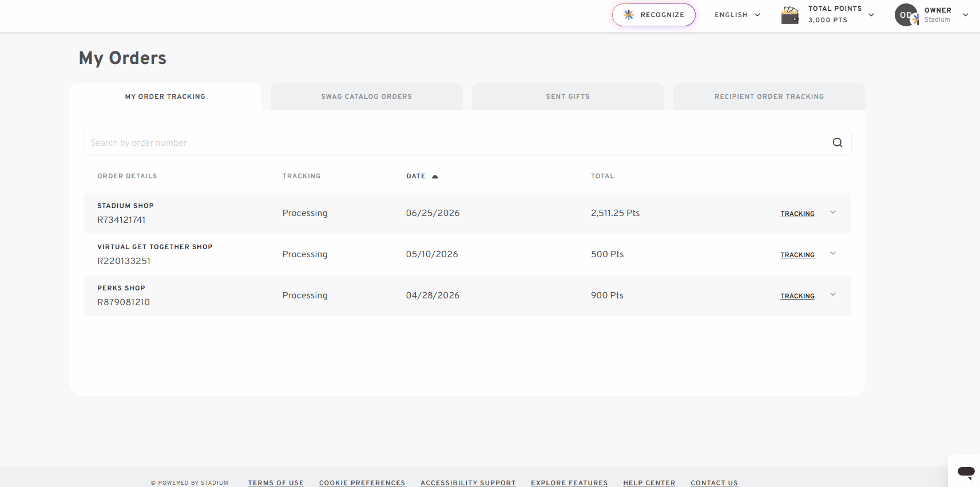980x487 pixels.
Task: Open the Owner account dropdown chevron
Action: 966,15
